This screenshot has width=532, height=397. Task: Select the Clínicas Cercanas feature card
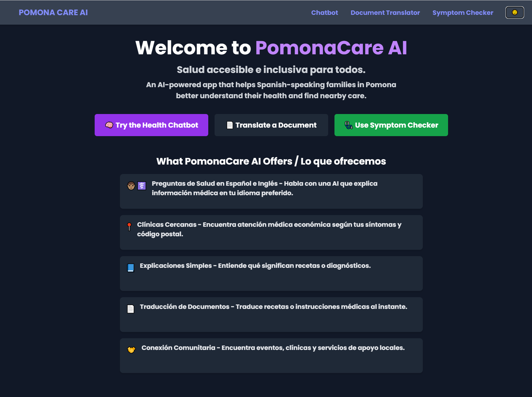[x=271, y=232]
